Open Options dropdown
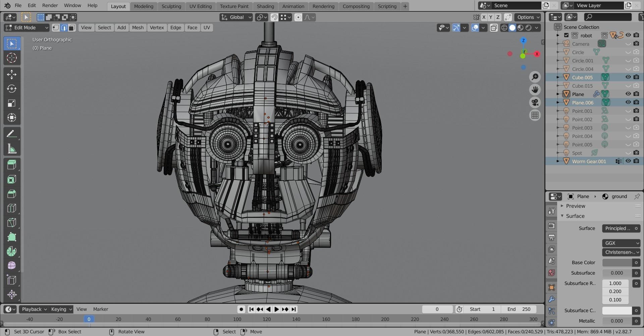The width and height of the screenshot is (644, 336). pyautogui.click(x=528, y=17)
